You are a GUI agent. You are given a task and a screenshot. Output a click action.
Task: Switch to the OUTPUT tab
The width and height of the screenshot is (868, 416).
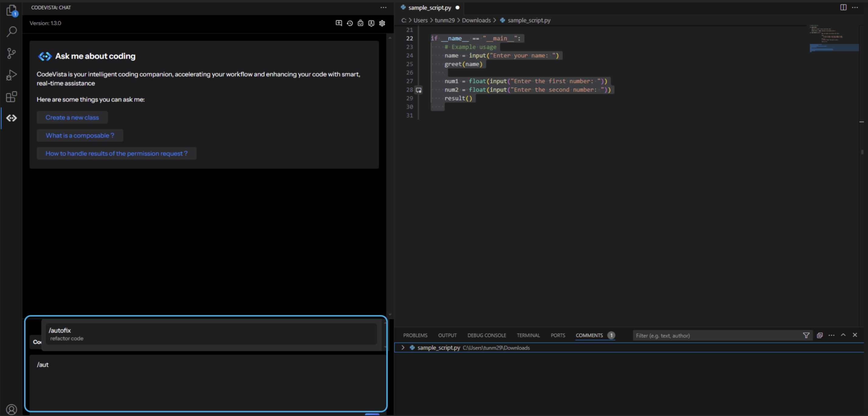click(447, 335)
